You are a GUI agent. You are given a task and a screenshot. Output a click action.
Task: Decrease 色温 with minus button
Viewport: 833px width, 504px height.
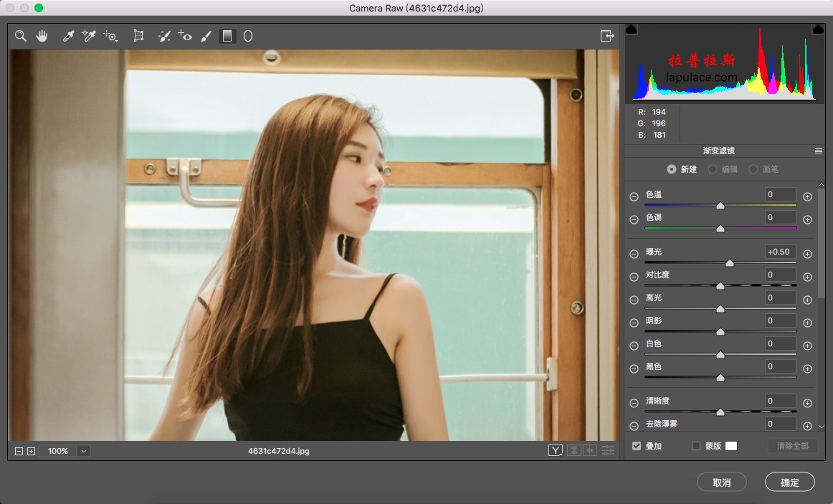pos(634,196)
